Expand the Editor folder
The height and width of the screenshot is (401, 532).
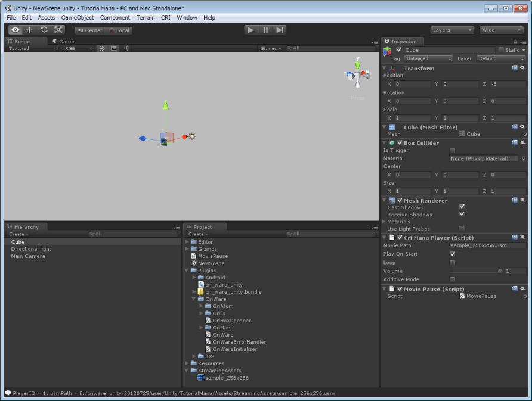(187, 242)
